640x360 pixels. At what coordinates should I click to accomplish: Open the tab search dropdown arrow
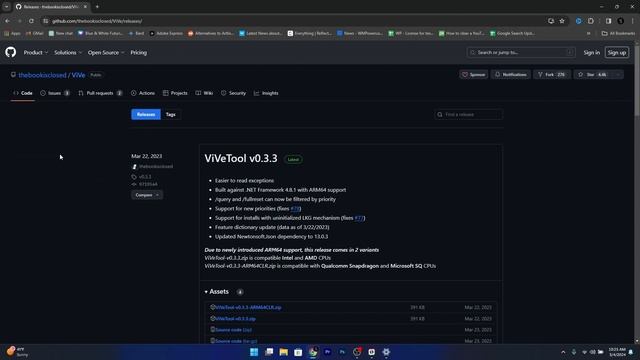(7, 7)
